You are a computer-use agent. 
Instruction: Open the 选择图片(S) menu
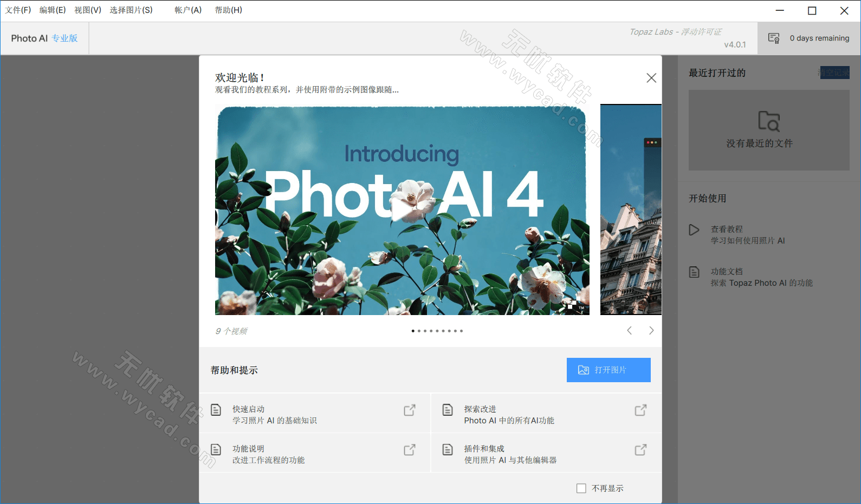coord(131,10)
